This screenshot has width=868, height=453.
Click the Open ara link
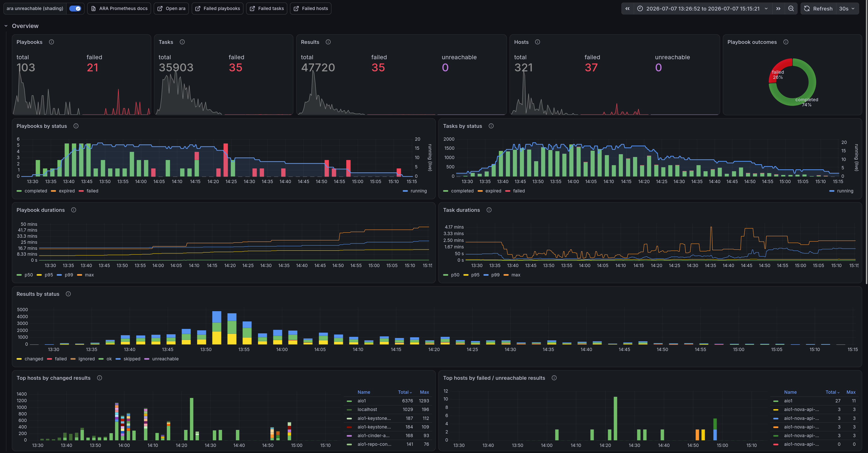171,8
